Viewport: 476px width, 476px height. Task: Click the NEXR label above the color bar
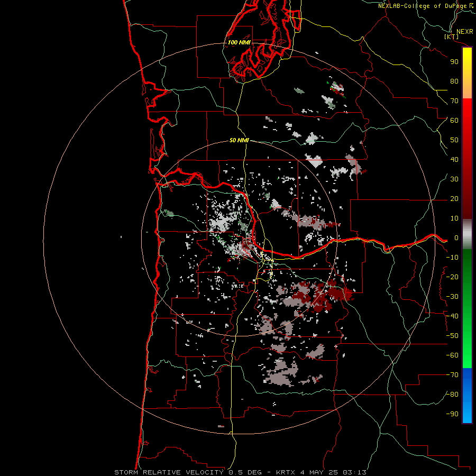465,32
